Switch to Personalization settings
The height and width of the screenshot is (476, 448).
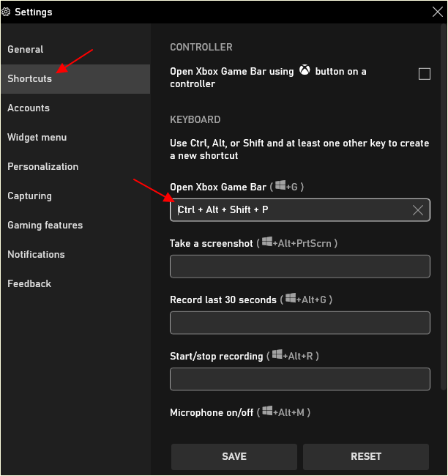click(75, 166)
